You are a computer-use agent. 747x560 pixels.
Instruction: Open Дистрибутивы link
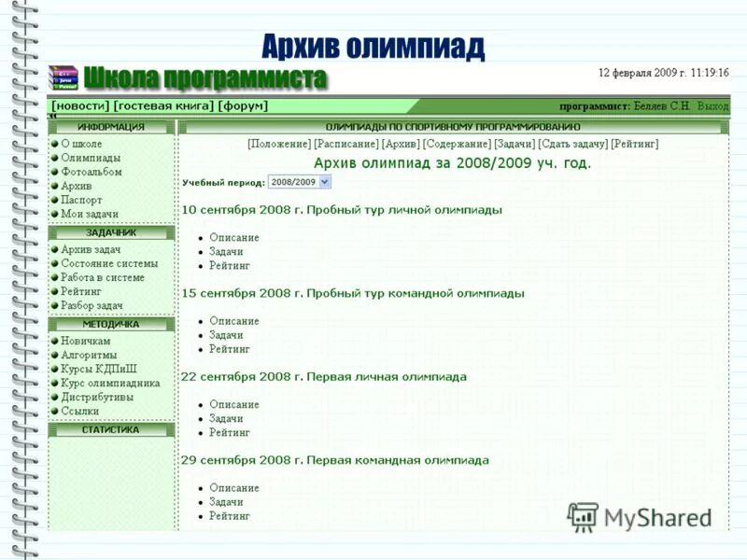pos(97,398)
